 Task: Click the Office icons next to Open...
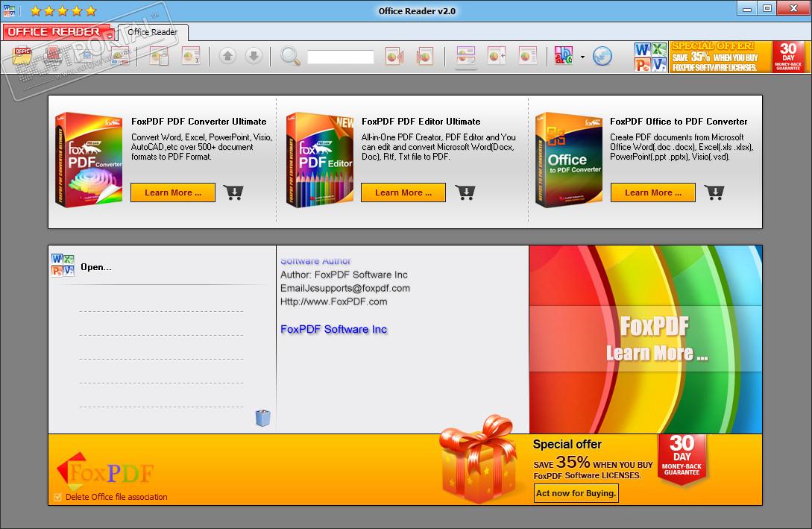tap(63, 265)
